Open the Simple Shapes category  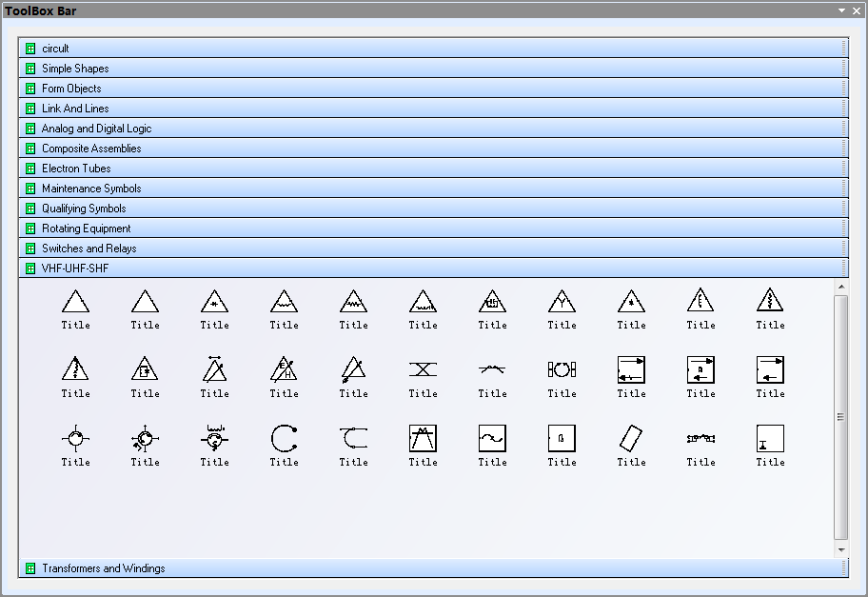75,69
